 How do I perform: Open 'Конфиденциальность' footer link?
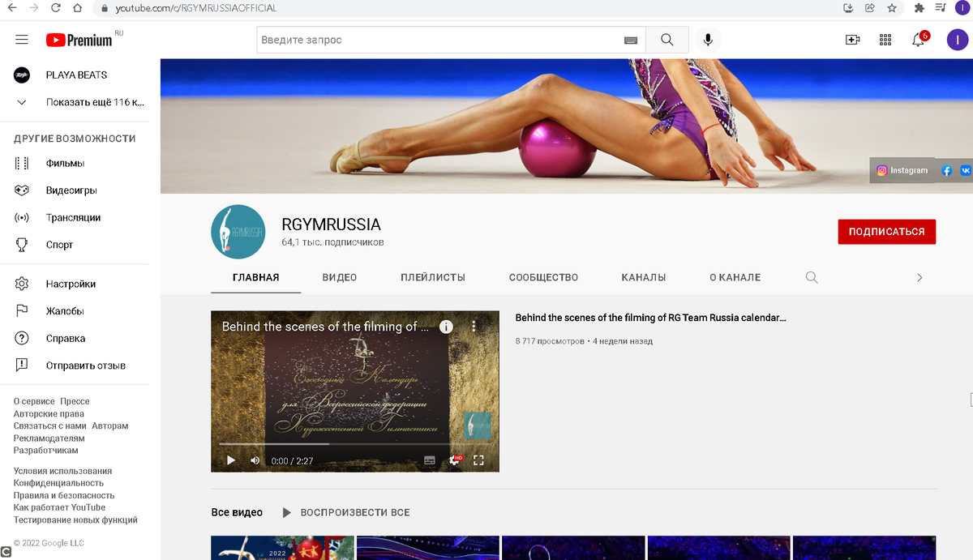coord(58,483)
